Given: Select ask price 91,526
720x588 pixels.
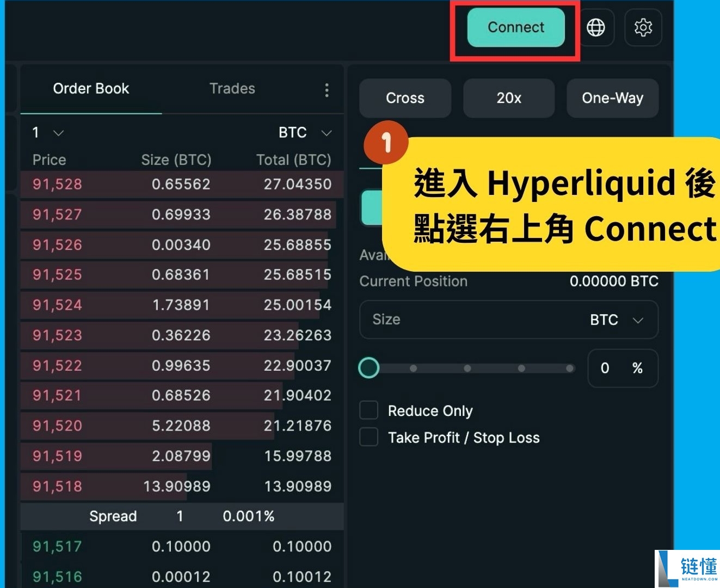Looking at the screenshot, I should pos(57,244).
